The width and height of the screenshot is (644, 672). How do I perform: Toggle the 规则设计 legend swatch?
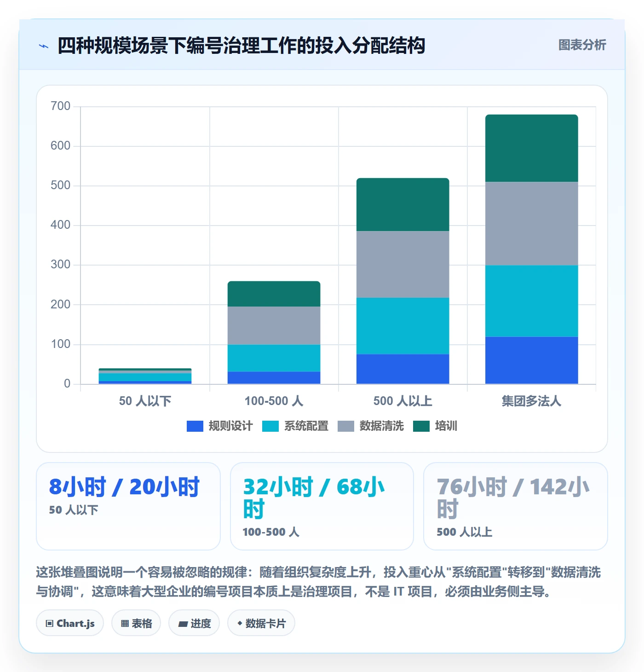tap(195, 426)
